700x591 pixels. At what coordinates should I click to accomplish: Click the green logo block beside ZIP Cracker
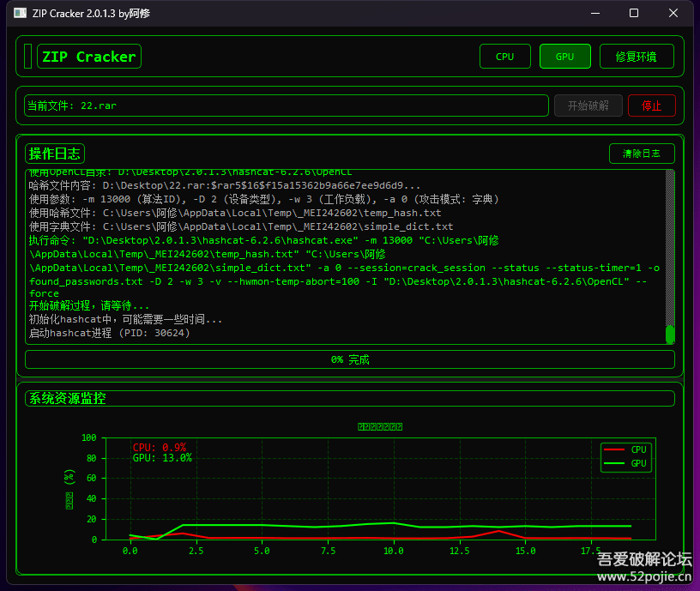27,57
